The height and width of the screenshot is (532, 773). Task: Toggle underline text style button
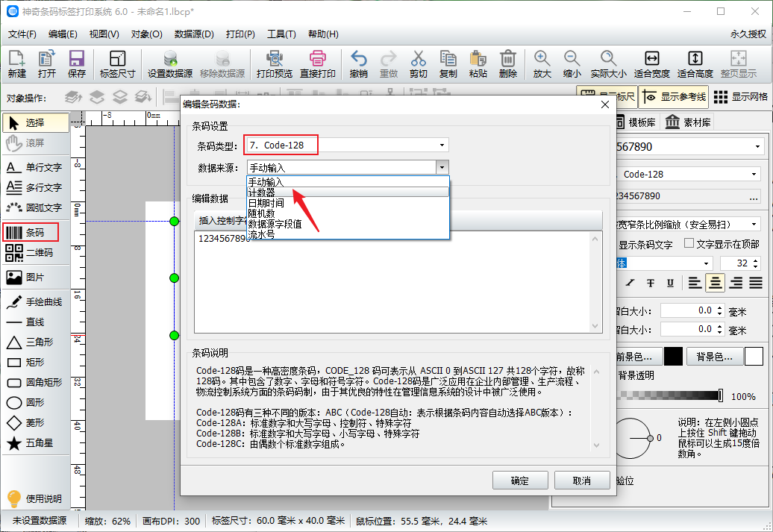click(670, 283)
